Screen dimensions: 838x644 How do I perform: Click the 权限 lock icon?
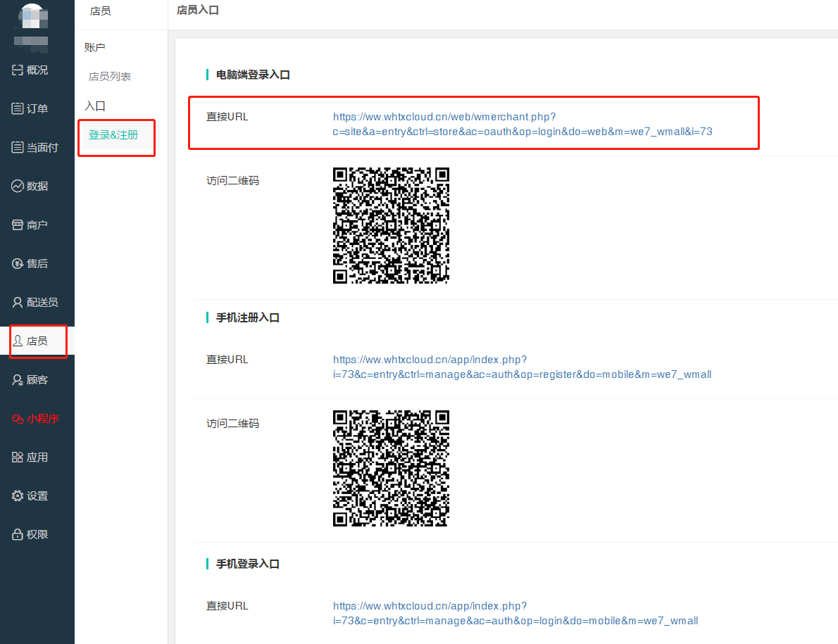tap(18, 534)
